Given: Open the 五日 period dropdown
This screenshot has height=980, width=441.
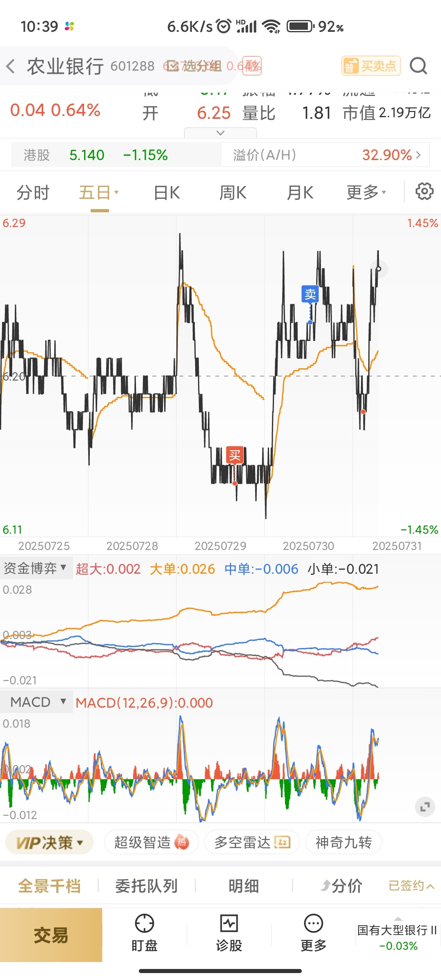Looking at the screenshot, I should tap(99, 193).
